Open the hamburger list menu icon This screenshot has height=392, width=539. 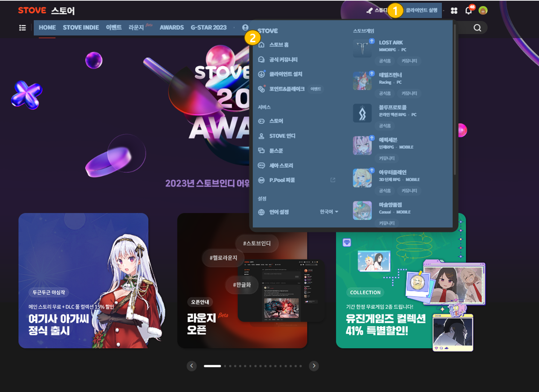23,28
